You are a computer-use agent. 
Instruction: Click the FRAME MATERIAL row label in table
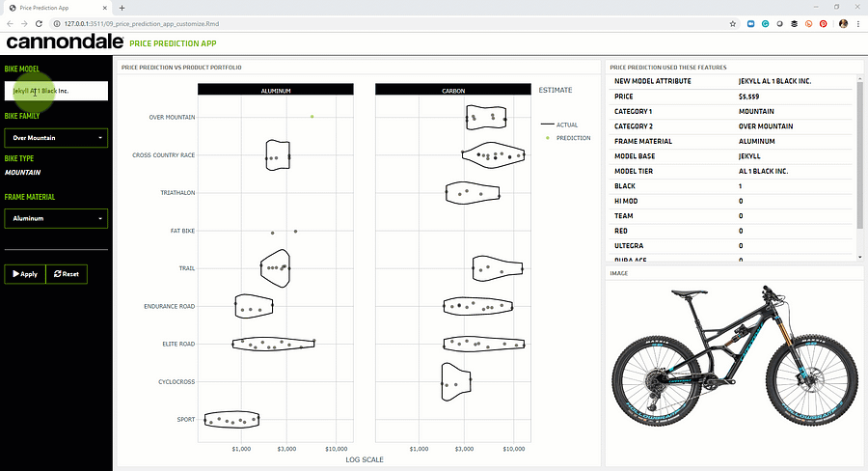click(643, 141)
